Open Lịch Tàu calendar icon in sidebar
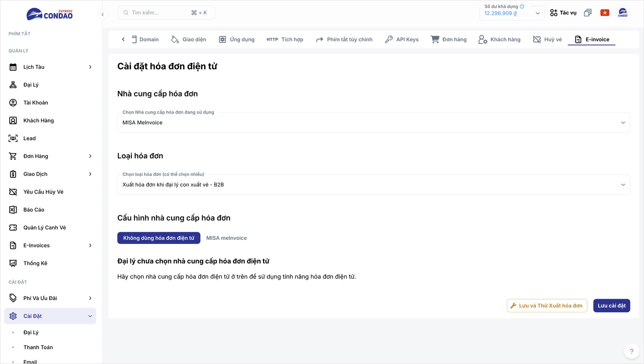 pyautogui.click(x=13, y=67)
